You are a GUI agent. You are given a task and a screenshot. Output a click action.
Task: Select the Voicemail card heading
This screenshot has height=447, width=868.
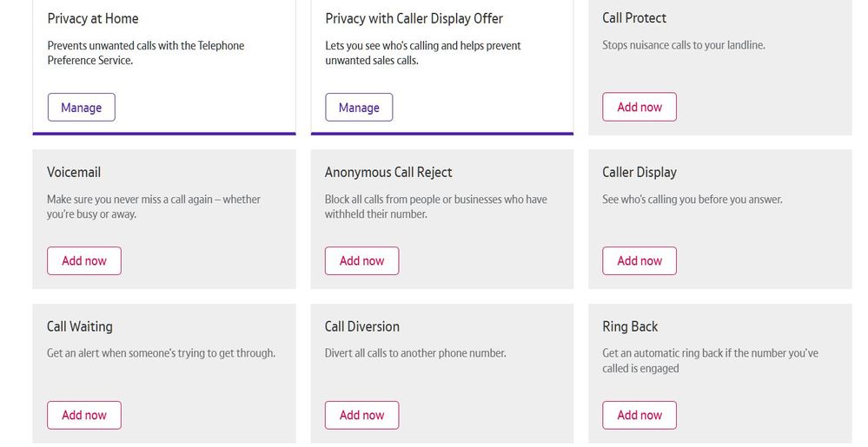(x=74, y=172)
